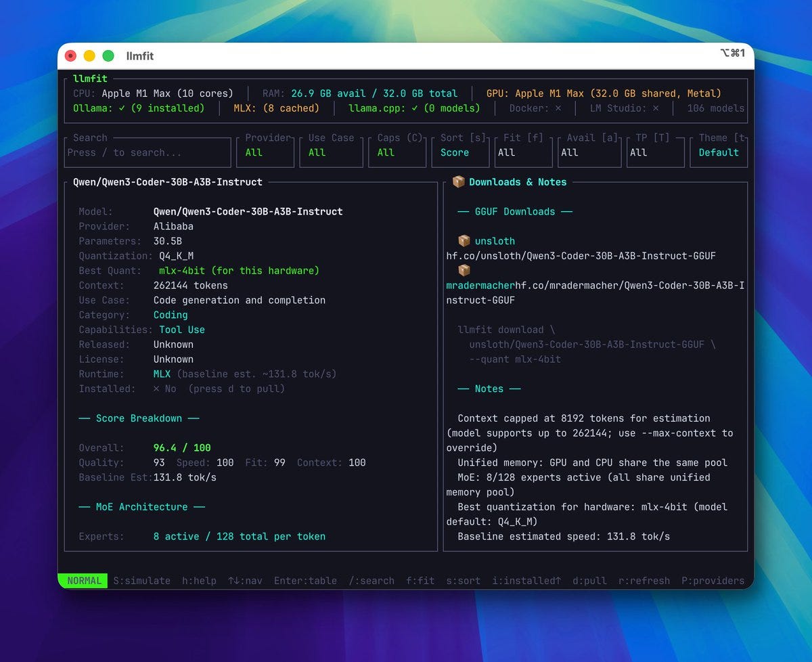812x662 pixels.
Task: Open the Fit [f] filter
Action: point(523,153)
